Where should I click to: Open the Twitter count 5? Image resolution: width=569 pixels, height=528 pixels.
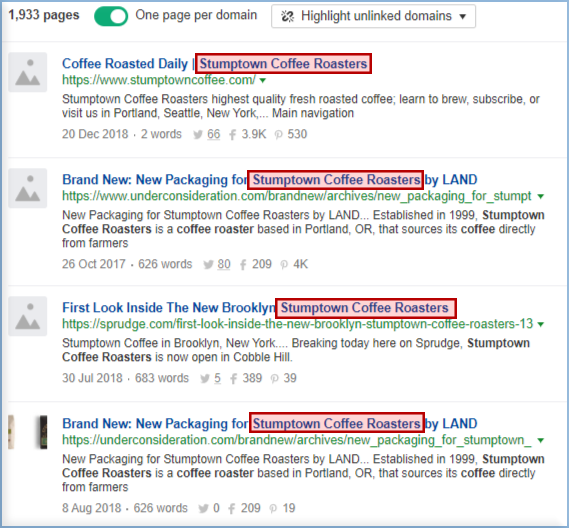(x=217, y=378)
